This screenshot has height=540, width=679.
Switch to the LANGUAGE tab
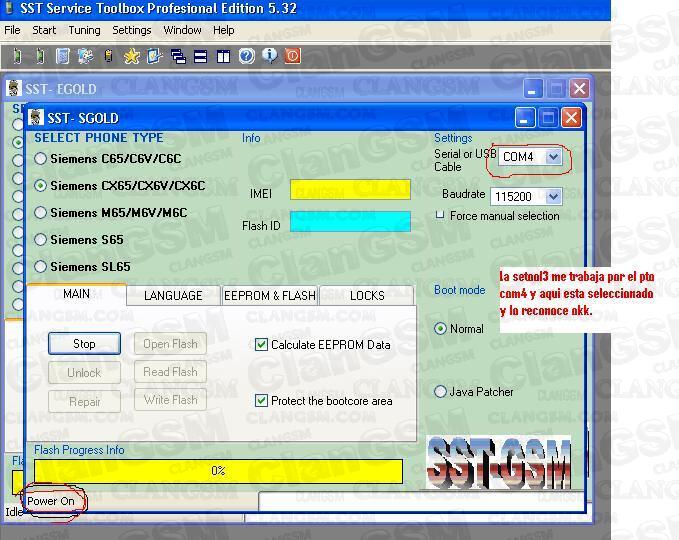tap(173, 296)
